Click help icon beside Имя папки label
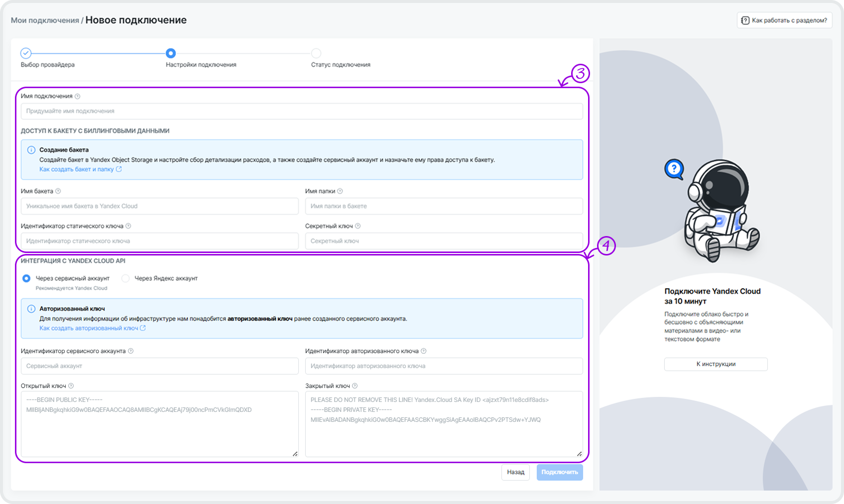The image size is (844, 504). [340, 191]
